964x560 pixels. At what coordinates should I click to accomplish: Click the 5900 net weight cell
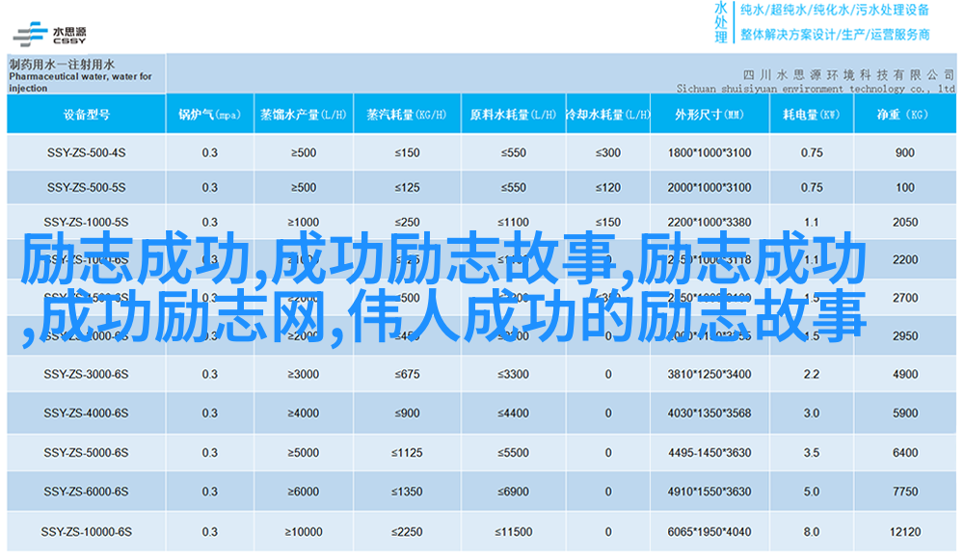point(905,413)
